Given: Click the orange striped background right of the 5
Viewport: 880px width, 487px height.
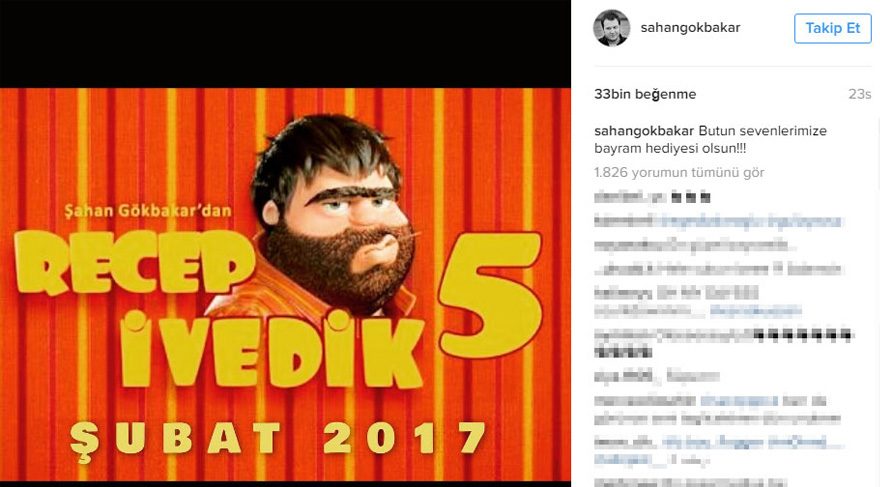Looking at the screenshot, I should click(x=557, y=281).
